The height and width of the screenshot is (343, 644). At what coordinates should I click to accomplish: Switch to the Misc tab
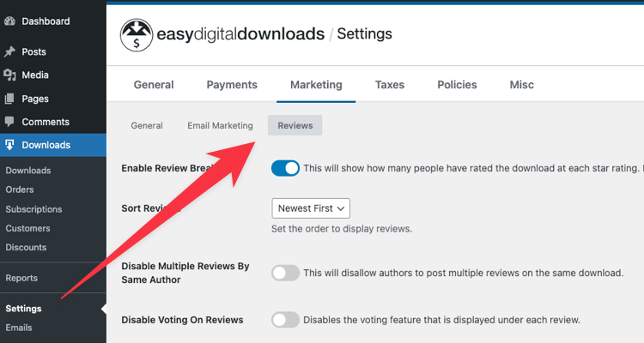pyautogui.click(x=521, y=85)
